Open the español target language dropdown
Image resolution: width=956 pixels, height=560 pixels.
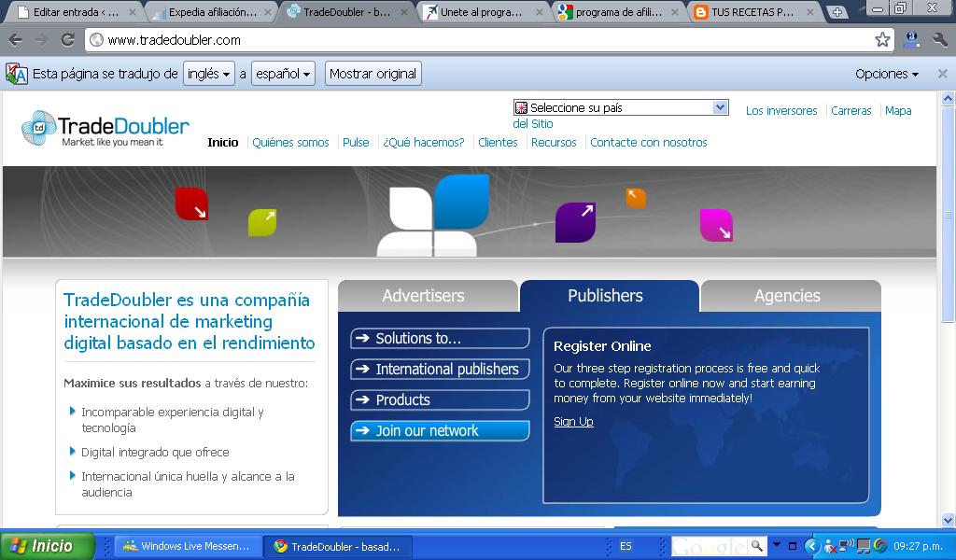pos(283,74)
